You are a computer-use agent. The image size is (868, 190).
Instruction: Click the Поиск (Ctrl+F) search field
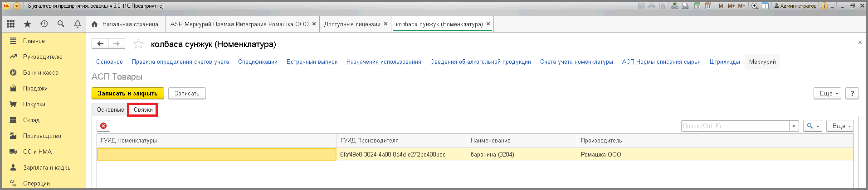click(735, 126)
